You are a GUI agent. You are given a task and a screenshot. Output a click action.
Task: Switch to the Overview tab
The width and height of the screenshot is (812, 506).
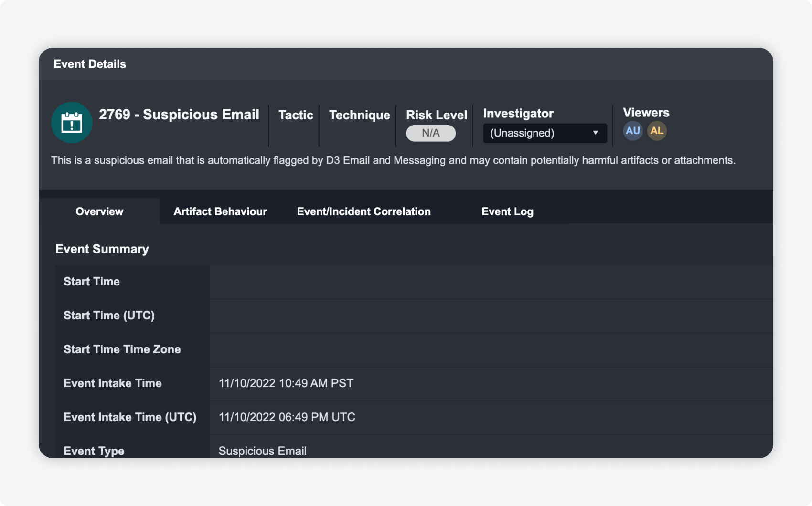pyautogui.click(x=99, y=211)
